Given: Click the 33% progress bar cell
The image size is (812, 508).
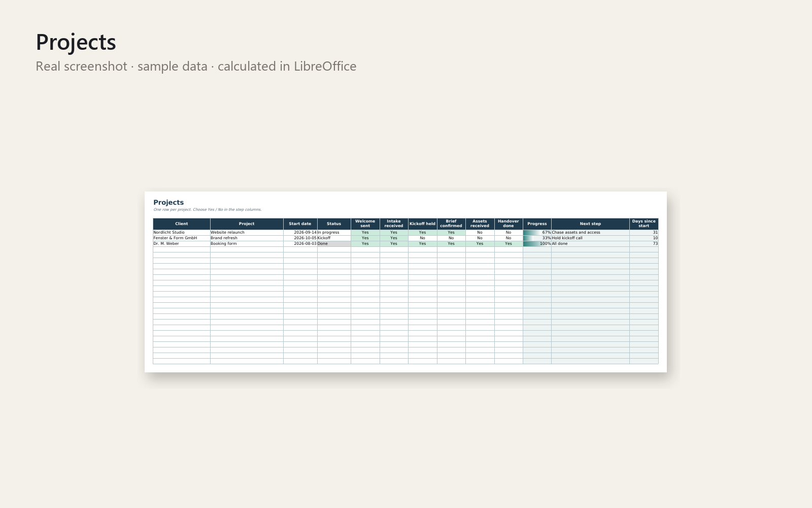Looking at the screenshot, I should [537, 238].
